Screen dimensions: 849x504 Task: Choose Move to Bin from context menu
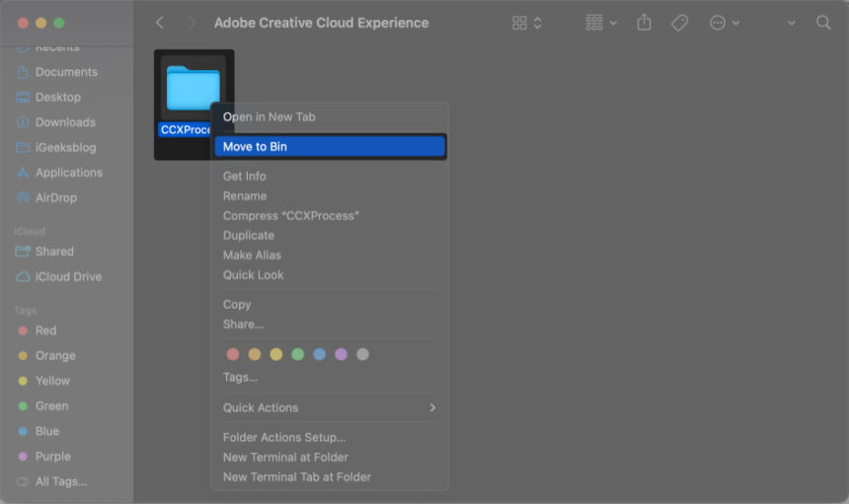click(330, 146)
